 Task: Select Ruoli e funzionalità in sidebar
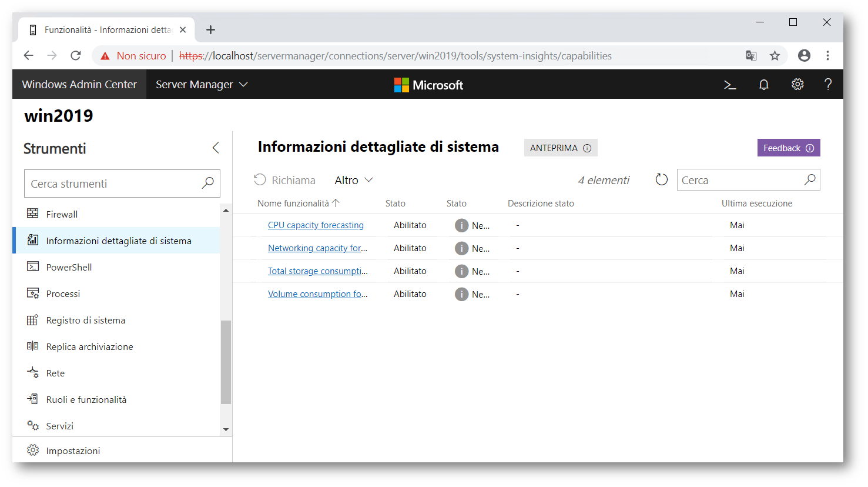click(86, 400)
